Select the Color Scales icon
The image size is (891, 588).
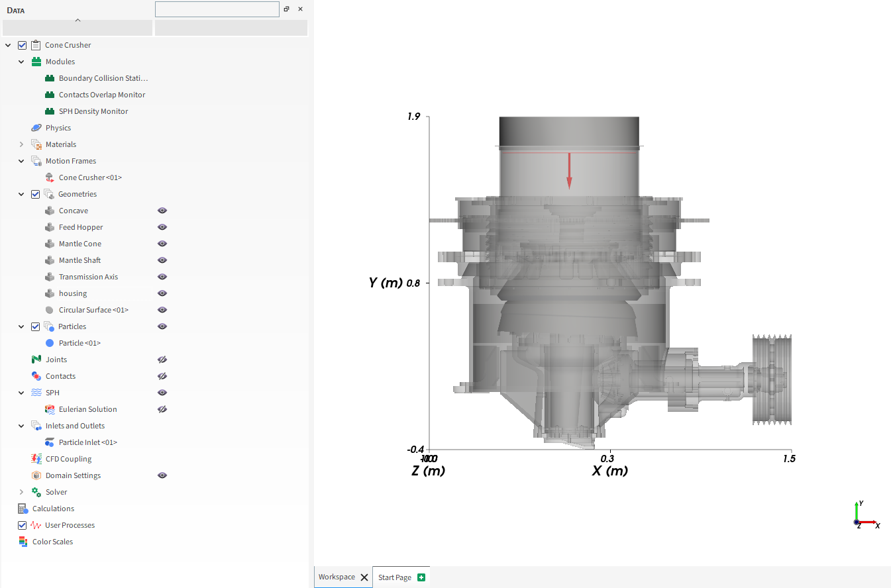coord(23,542)
